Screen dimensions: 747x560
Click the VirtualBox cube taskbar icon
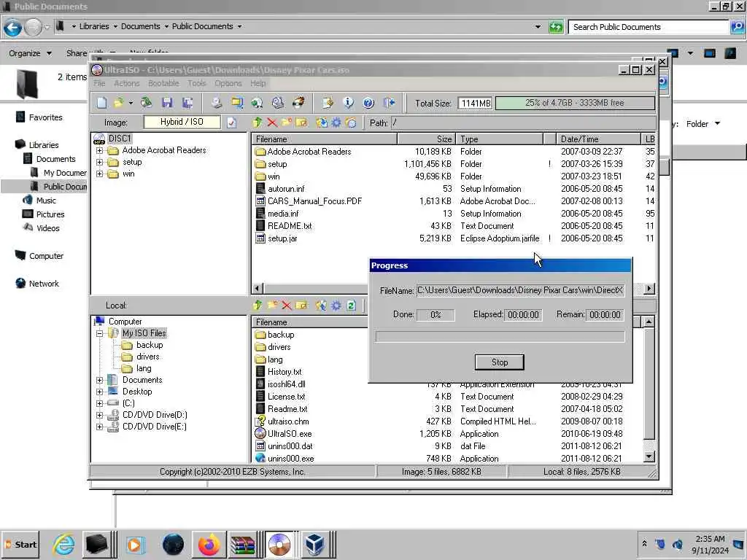click(315, 544)
